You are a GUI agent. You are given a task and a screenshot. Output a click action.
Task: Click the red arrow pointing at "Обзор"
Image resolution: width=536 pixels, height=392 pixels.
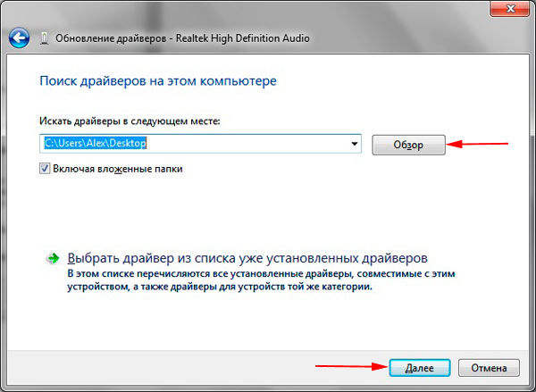point(478,145)
